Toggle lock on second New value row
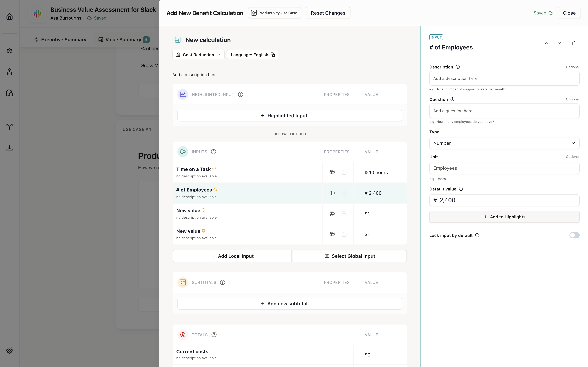Viewport: 588px width, 367px height. 344,234
